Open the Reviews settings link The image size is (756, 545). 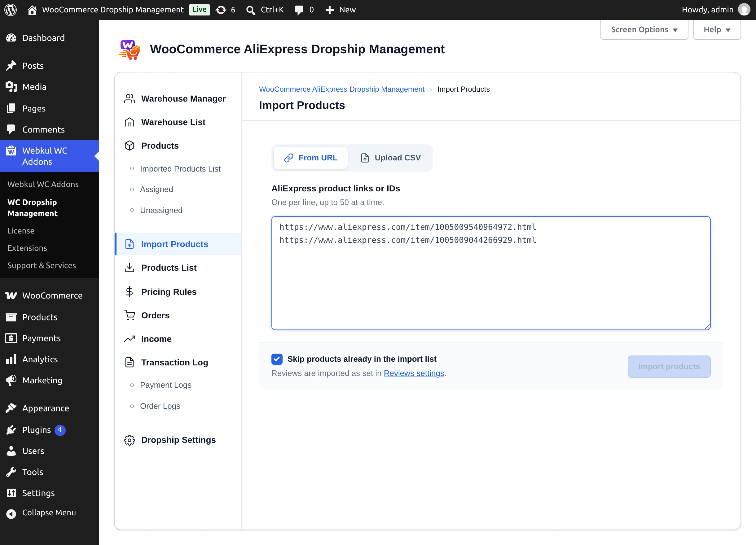click(414, 373)
